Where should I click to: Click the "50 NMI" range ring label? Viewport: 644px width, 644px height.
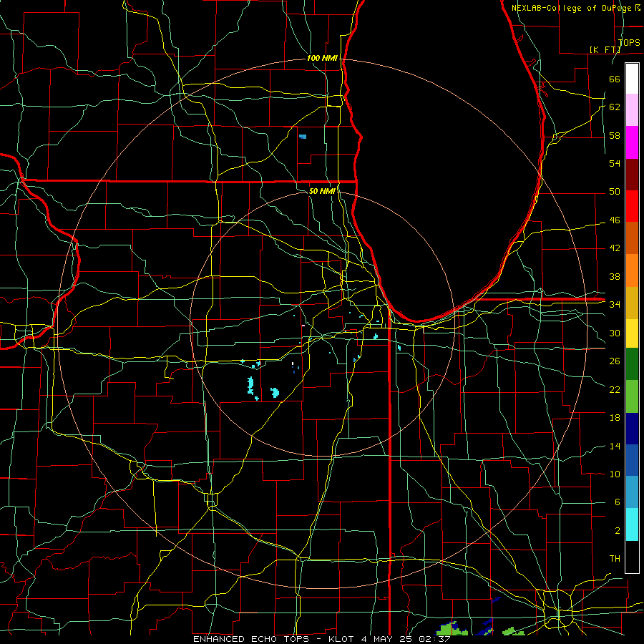pyautogui.click(x=321, y=191)
